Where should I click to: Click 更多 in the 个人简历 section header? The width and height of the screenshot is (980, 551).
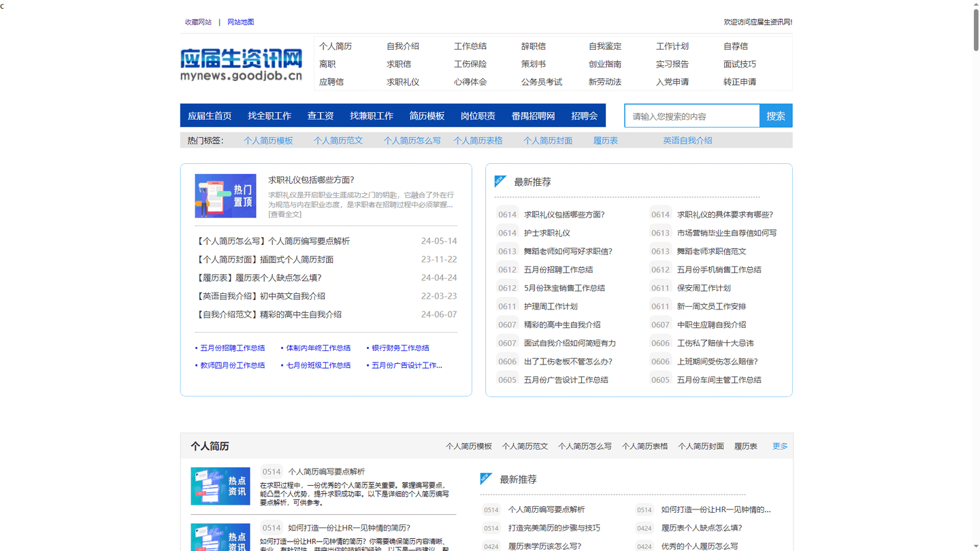click(780, 446)
